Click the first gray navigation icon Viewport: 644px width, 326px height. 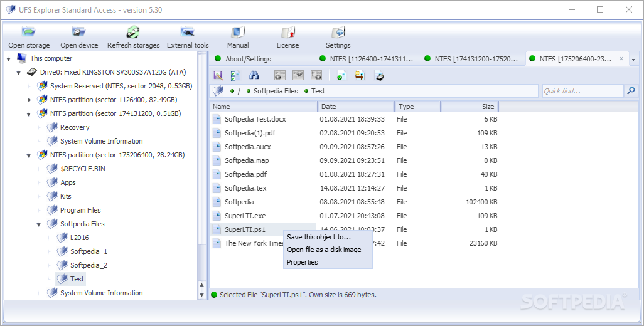pos(280,75)
